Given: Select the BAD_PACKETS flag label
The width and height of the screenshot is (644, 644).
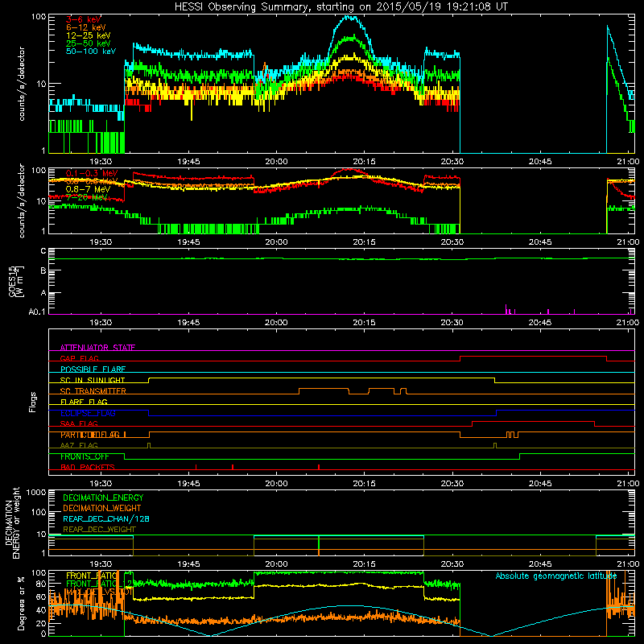Looking at the screenshot, I should click(x=88, y=468).
